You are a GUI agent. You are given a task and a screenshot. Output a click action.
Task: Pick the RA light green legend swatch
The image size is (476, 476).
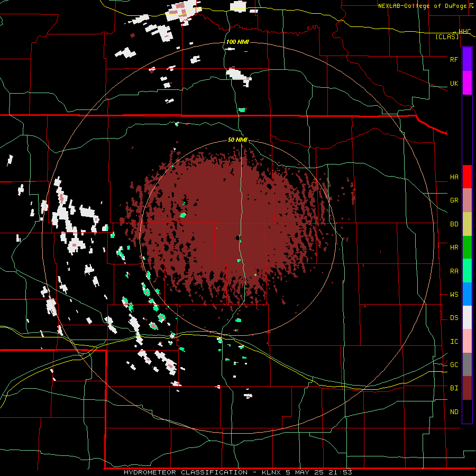[467, 271]
